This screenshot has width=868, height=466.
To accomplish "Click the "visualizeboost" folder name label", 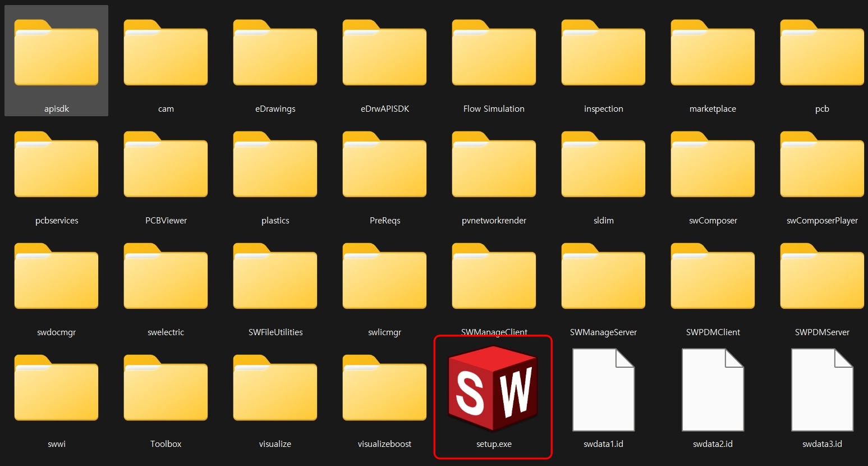I will click(x=384, y=444).
